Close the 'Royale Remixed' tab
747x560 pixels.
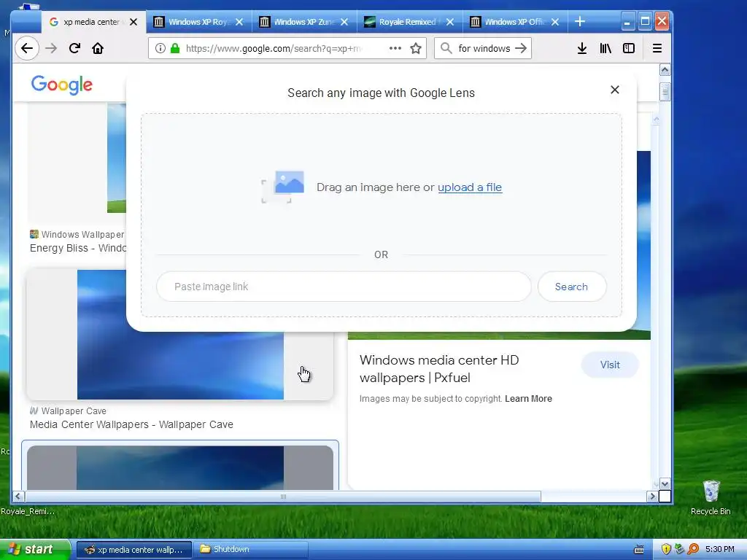coord(450,22)
